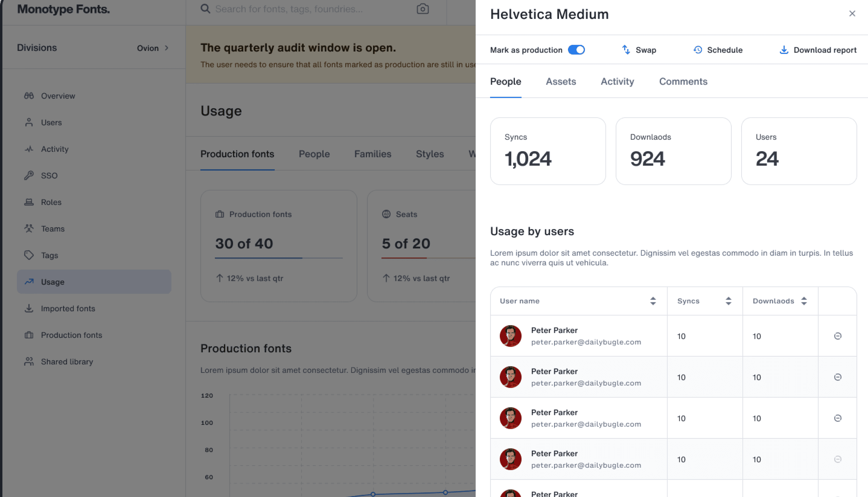Open the People tab under Usage
This screenshot has height=497, width=868.
pyautogui.click(x=315, y=154)
